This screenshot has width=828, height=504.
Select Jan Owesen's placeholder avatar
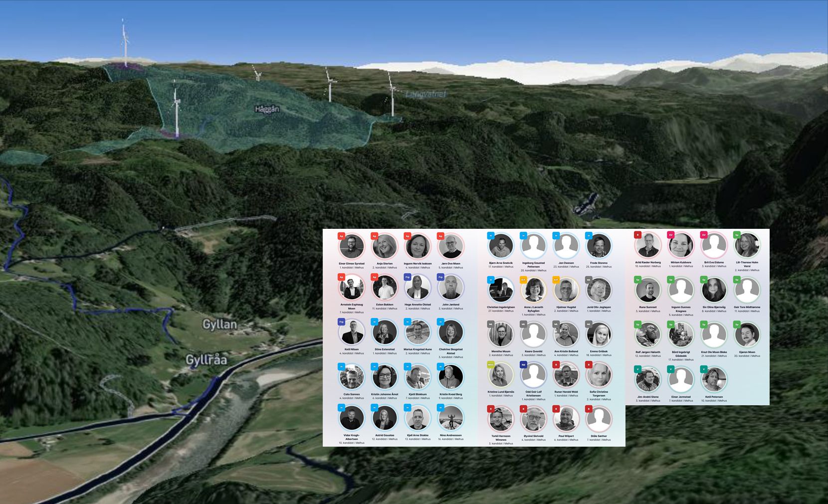pos(566,245)
